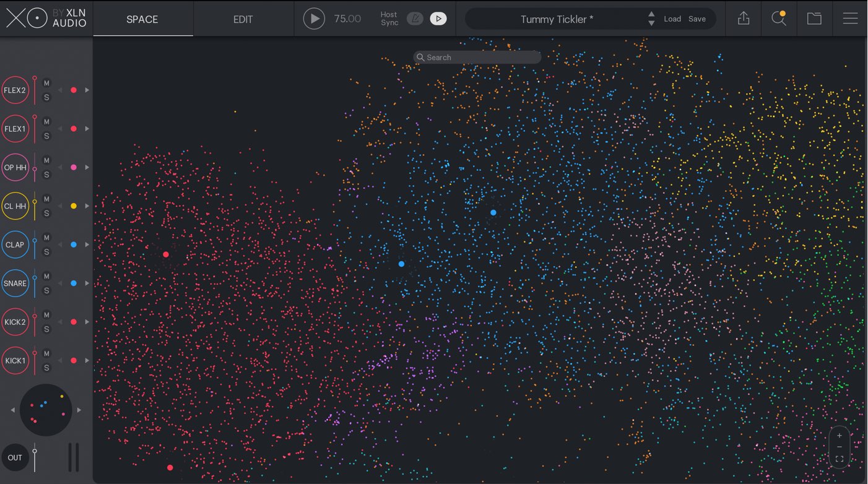Click Load preset button
The width and height of the screenshot is (868, 484).
(x=672, y=19)
